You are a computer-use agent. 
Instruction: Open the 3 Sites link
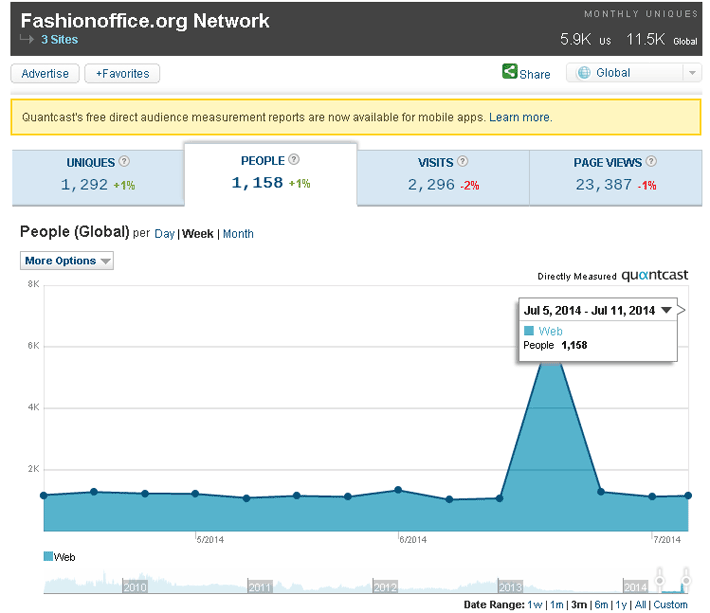pyautogui.click(x=59, y=40)
